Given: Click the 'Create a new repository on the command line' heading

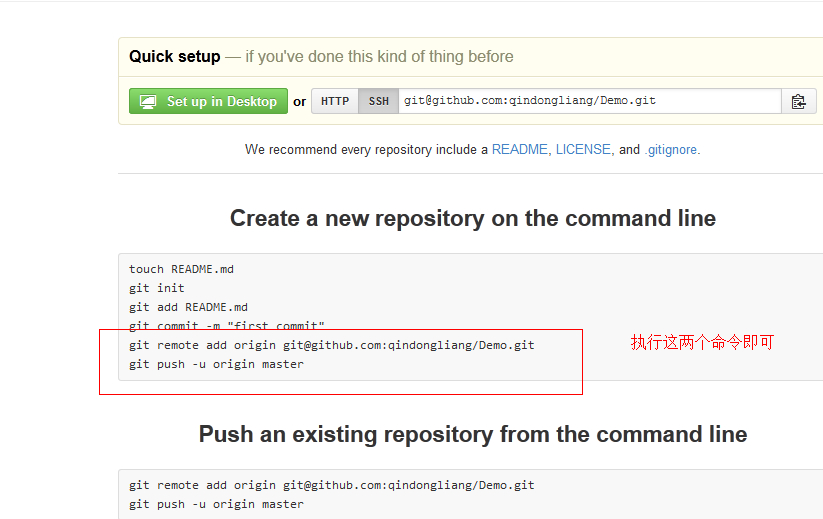Looking at the screenshot, I should click(x=473, y=218).
